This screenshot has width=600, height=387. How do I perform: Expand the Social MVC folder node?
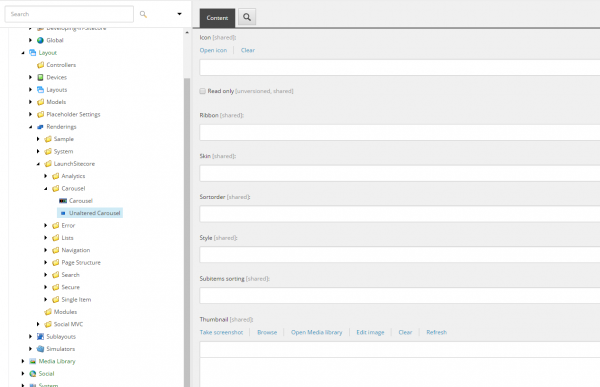click(38, 324)
